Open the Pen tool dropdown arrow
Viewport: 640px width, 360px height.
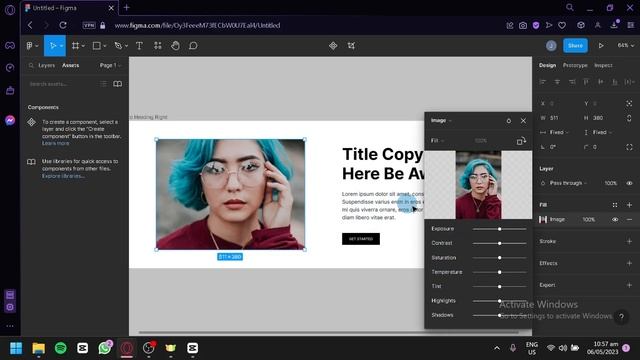(x=126, y=46)
